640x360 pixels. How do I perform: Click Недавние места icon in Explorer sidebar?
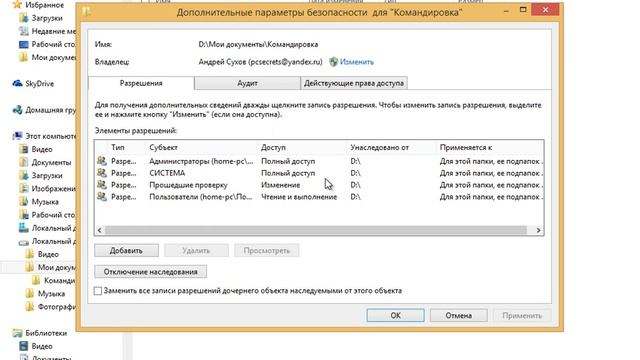(x=24, y=31)
